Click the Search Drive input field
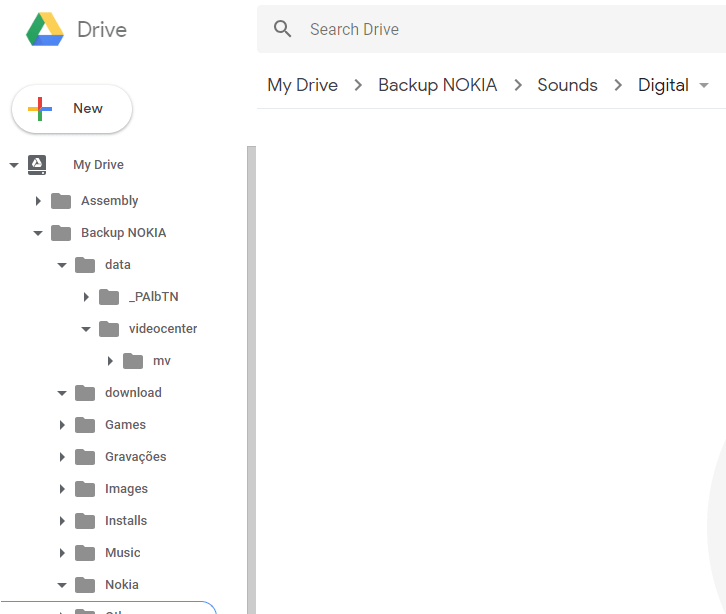The height and width of the screenshot is (614, 726). pyautogui.click(x=492, y=29)
